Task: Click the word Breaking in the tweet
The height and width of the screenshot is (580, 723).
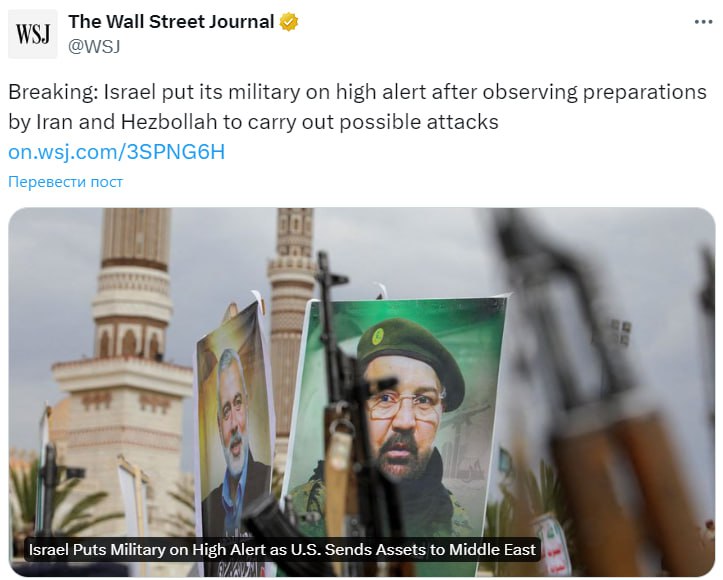Action: pos(51,92)
